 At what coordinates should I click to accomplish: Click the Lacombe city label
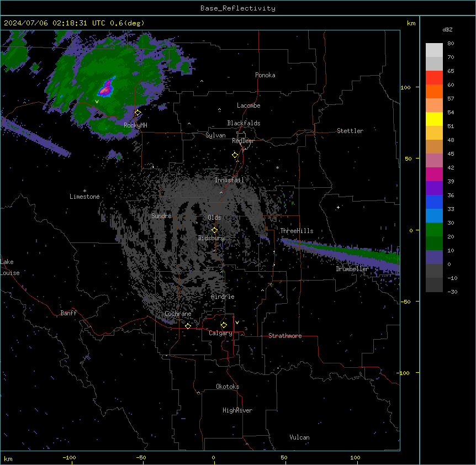click(248, 105)
